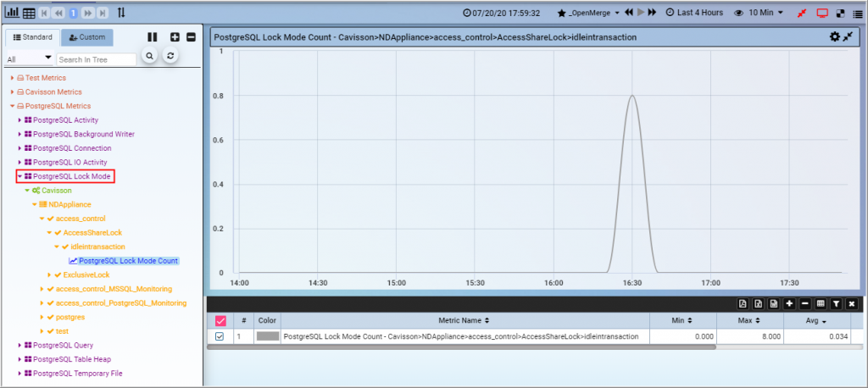Click the checkered layout icon
Viewport: 868px width, 388px height.
point(840,14)
